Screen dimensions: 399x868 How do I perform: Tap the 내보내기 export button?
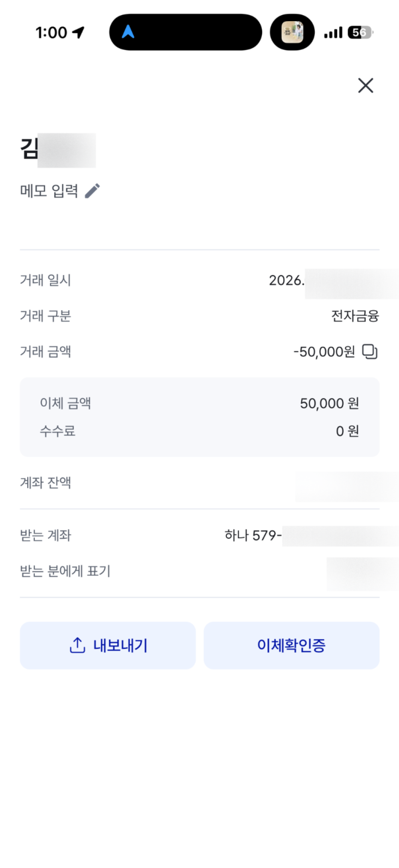point(108,645)
